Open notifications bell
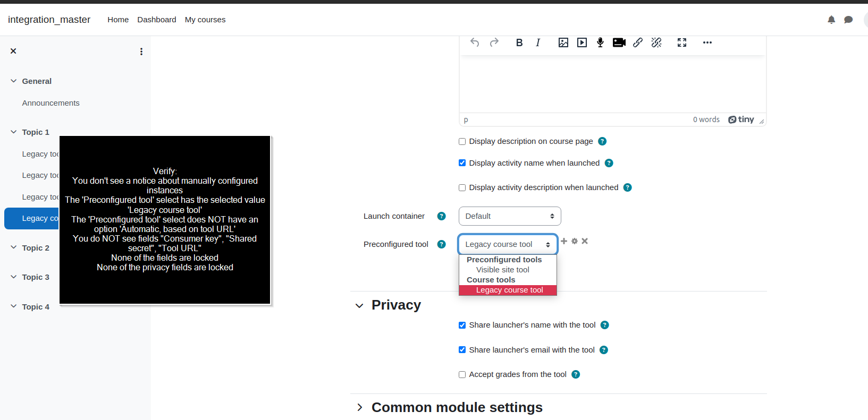Screen dimensions: 868x420 click(831, 20)
